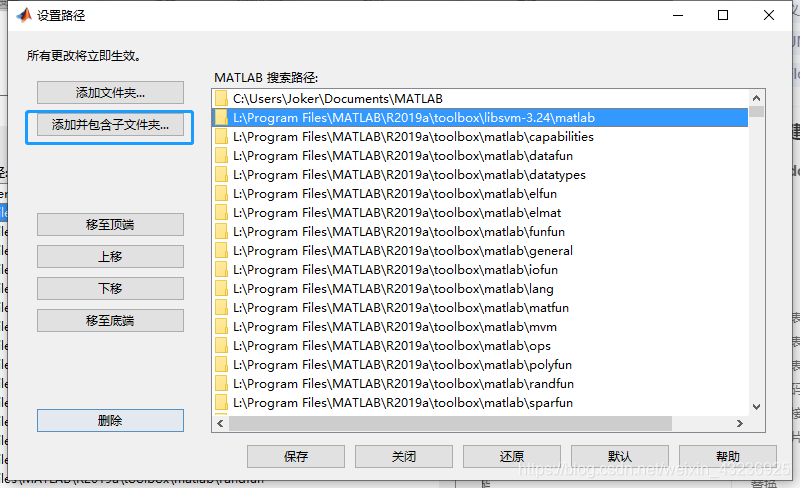This screenshot has width=800, height=488.
Task: Select the toolbox\matlab\polyfun path text
Action: point(403,365)
